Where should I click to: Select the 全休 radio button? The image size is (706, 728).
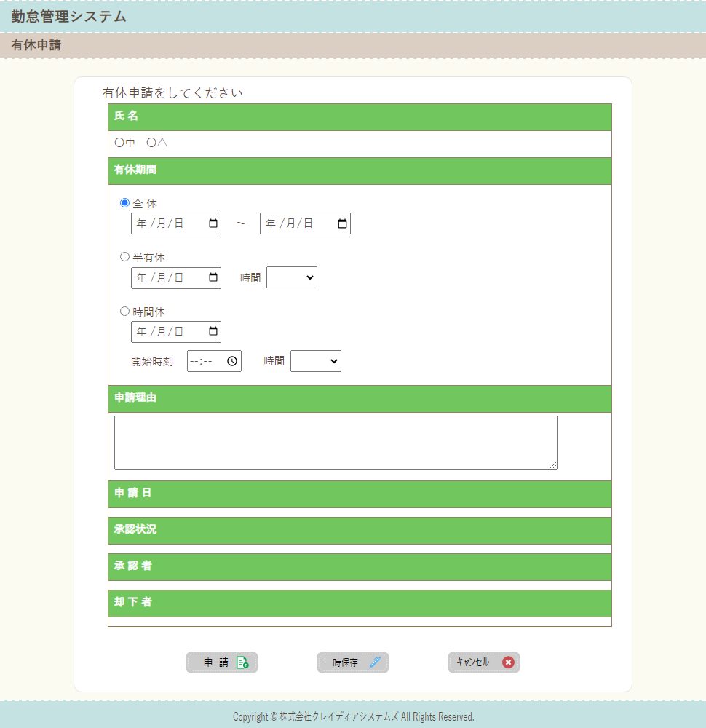tap(124, 203)
